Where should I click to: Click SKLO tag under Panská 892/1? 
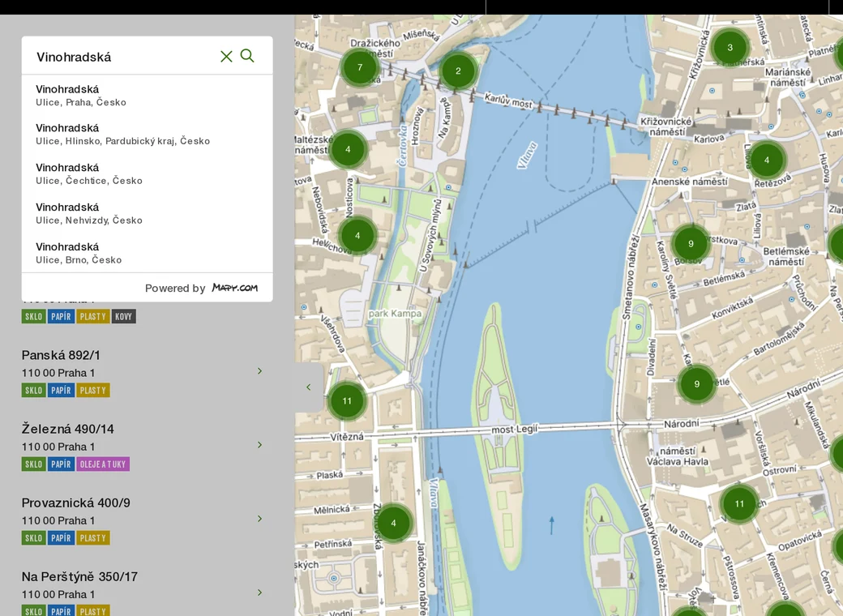pyautogui.click(x=33, y=390)
